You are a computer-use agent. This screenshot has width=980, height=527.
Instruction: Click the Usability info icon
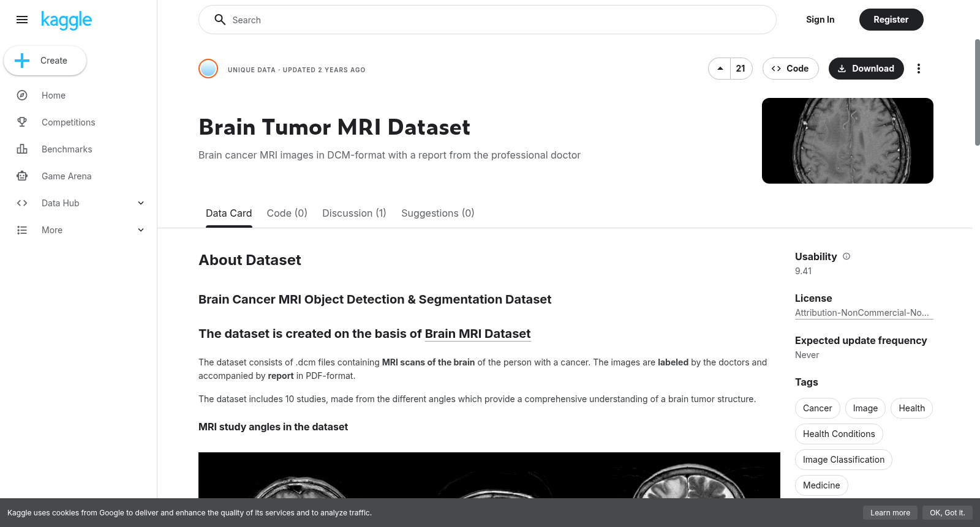tap(846, 256)
